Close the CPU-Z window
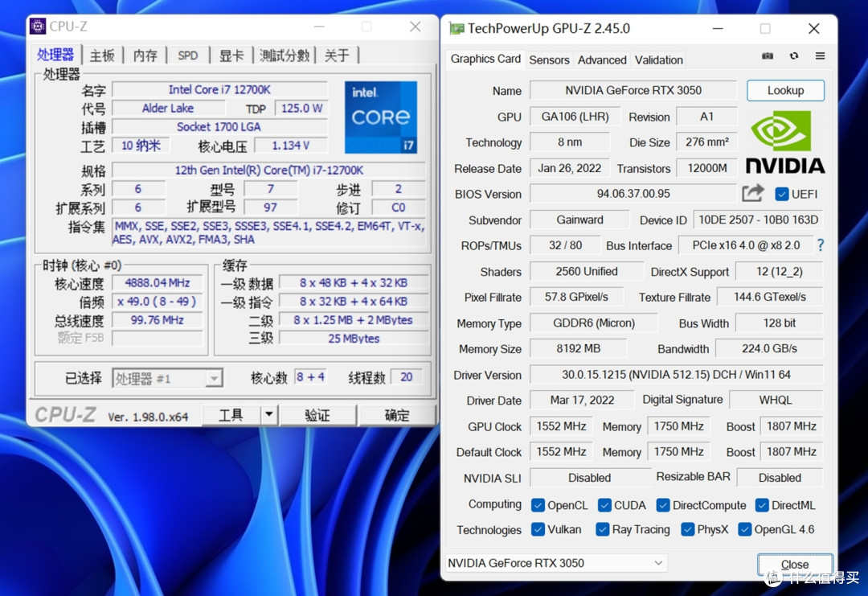This screenshot has height=596, width=868. point(416,26)
